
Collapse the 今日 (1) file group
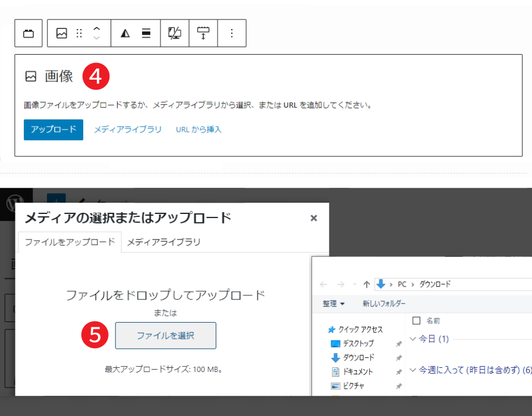[414, 339]
